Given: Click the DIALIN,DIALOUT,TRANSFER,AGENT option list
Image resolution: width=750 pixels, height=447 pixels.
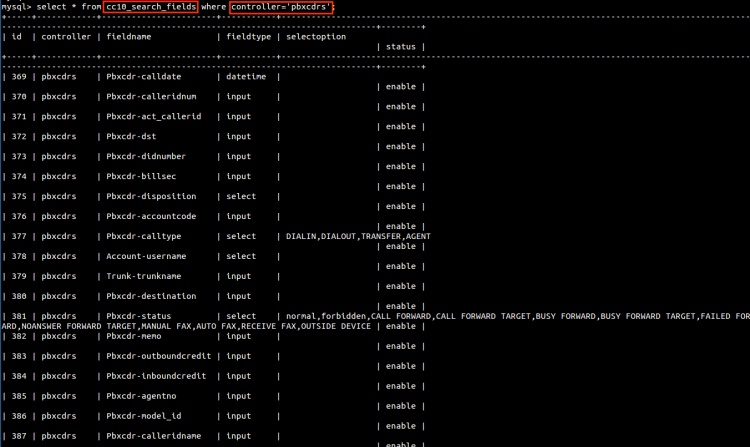Looking at the screenshot, I should 358,237.
